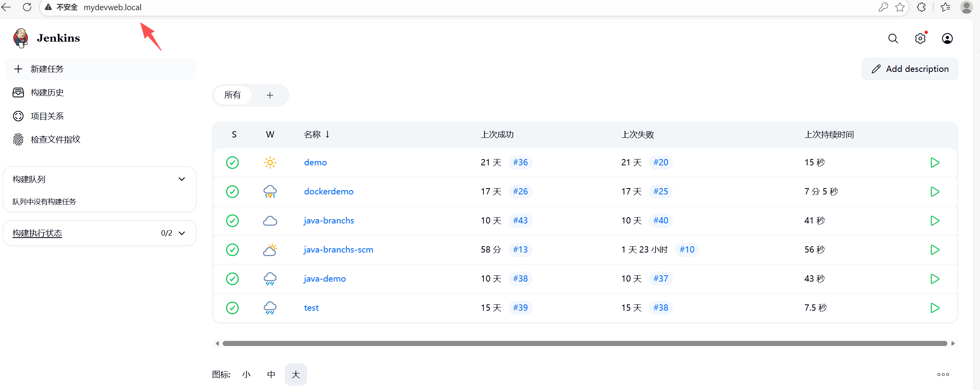Collapse the 构建执行状态 panel
980x390 pixels.
coord(182,233)
